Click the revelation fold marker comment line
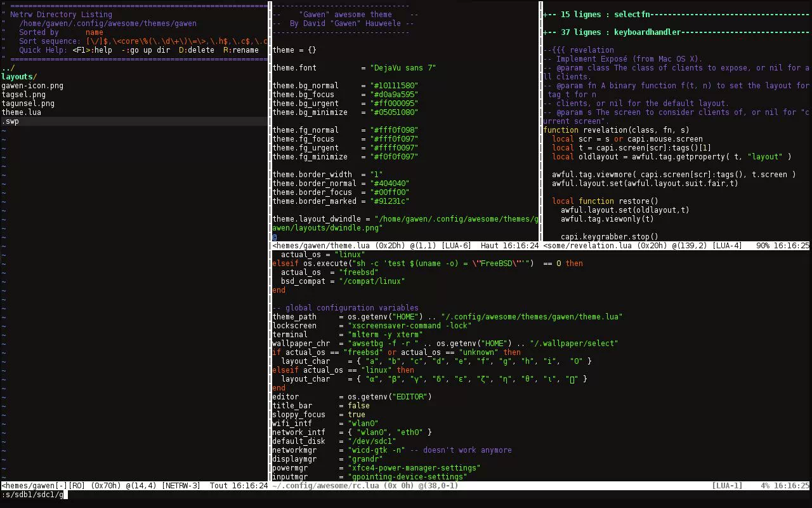 pos(579,50)
